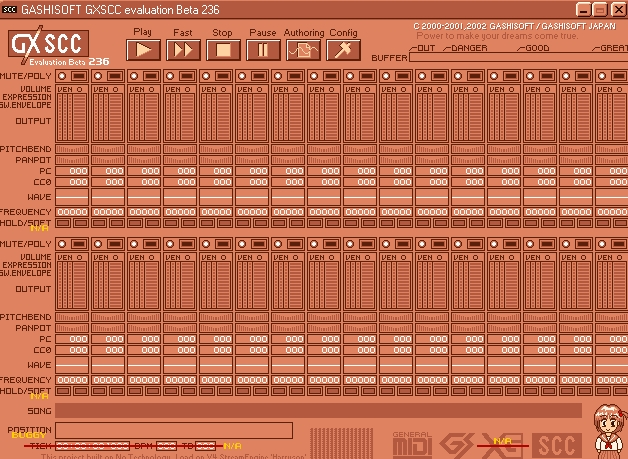The height and width of the screenshot is (459, 628).
Task: Toggle poly switch on first upper channel
Action: [x=79, y=76]
